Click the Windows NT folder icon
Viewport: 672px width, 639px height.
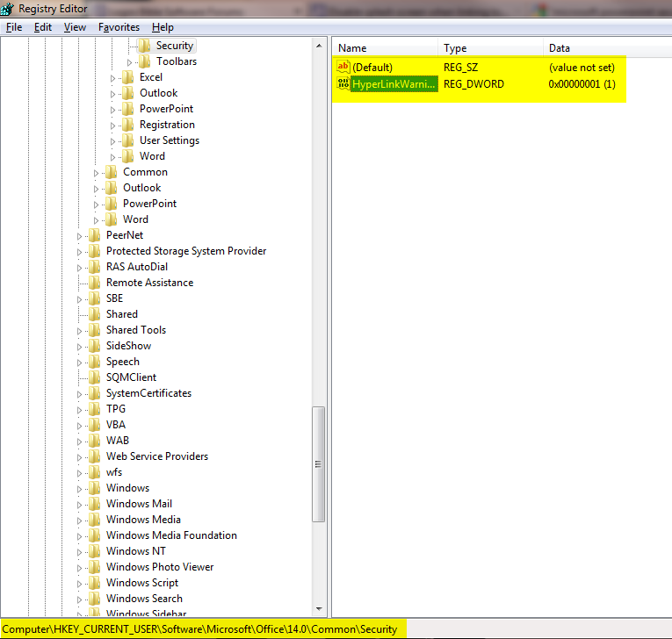click(x=94, y=551)
